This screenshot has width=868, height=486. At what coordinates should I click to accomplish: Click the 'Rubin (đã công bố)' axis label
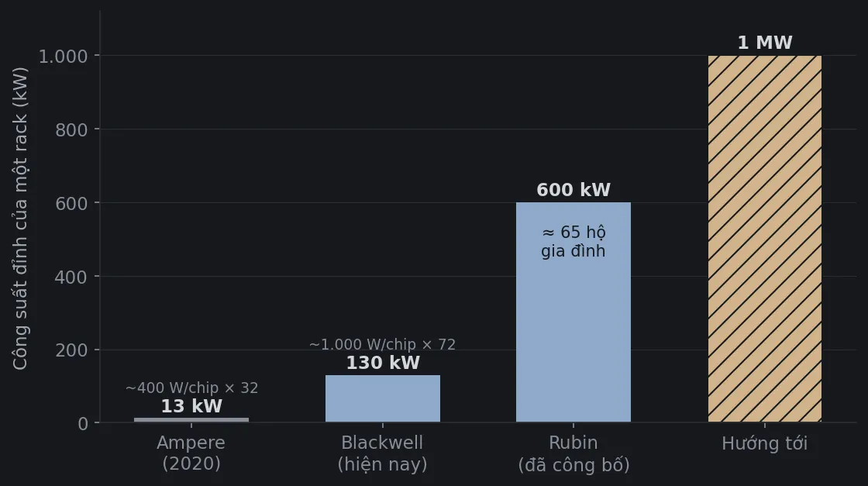pos(573,453)
